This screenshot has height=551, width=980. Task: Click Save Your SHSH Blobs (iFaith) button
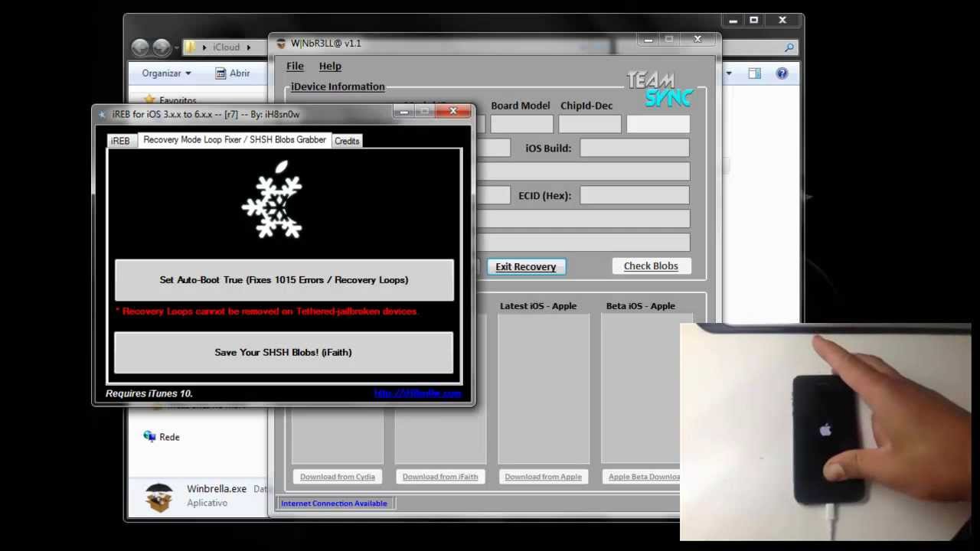(x=284, y=353)
